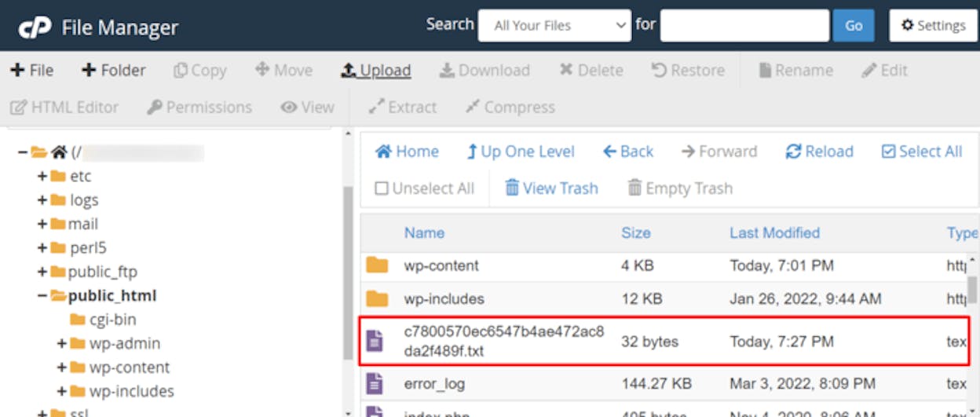The height and width of the screenshot is (417, 980).
Task: Select mail folder label in tree
Action: point(83,224)
